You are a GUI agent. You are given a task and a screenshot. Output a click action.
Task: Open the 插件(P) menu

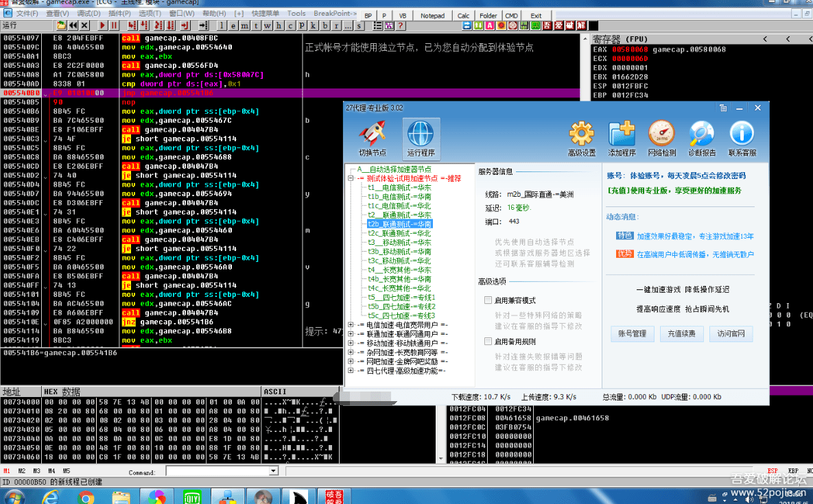click(x=120, y=14)
